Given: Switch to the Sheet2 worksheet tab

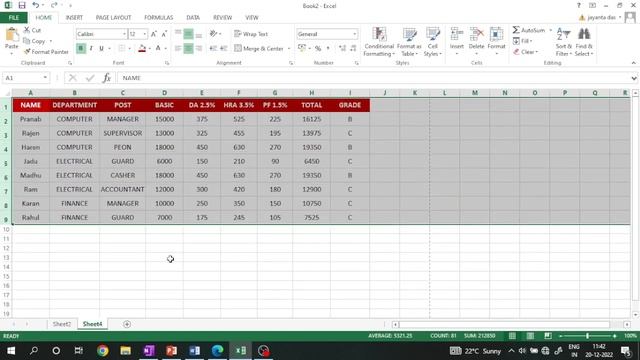Looking at the screenshot, I should (62, 324).
